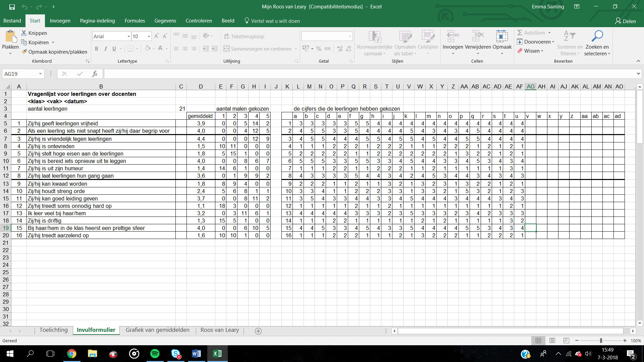Switch to Page Layout view in status bar
Viewport: 644px width, 362px height.
(x=552, y=341)
